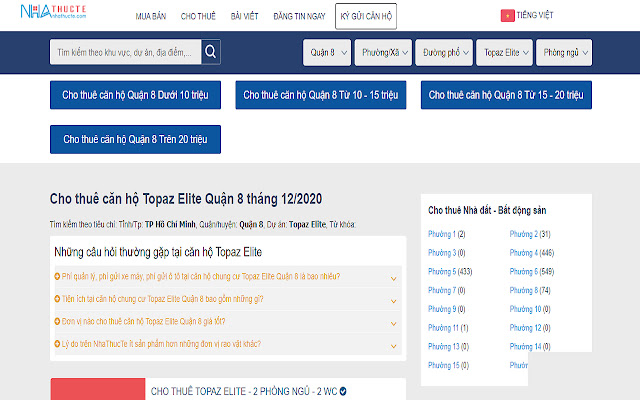This screenshot has width=640, height=400.
Task: Expand 'Đơn vị nào cho thuê' FAQ chevron
Action: [x=393, y=324]
